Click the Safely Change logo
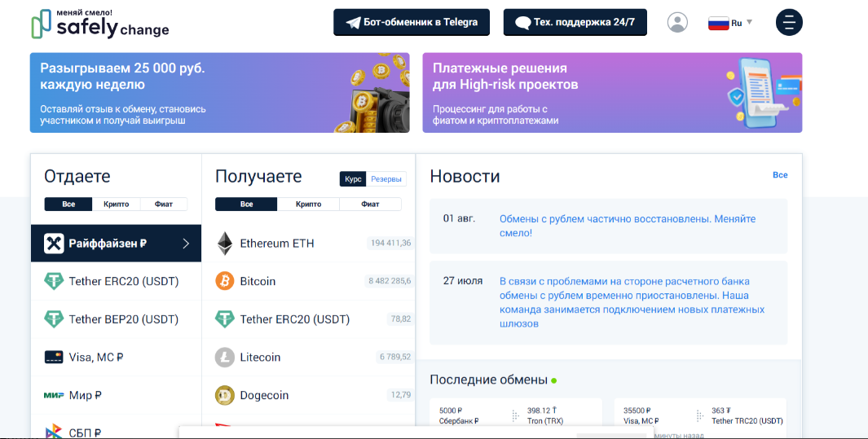This screenshot has height=439, width=868. [x=100, y=24]
